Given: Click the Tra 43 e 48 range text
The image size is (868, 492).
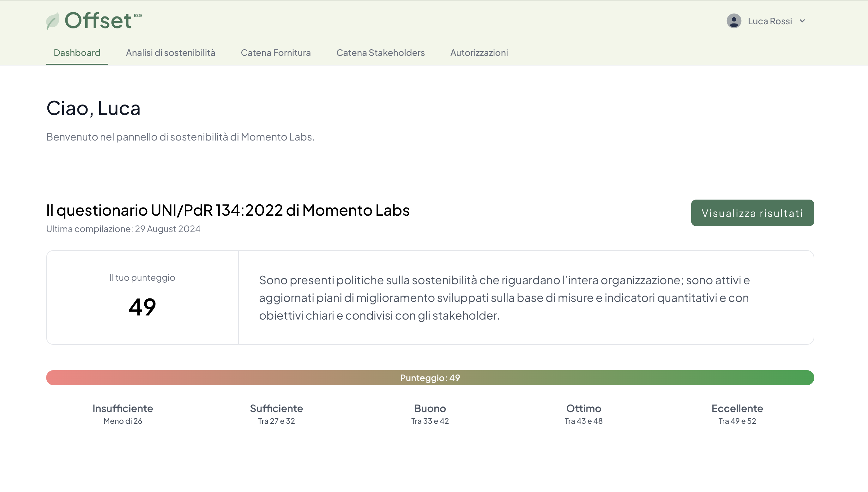Looking at the screenshot, I should click(x=583, y=421).
